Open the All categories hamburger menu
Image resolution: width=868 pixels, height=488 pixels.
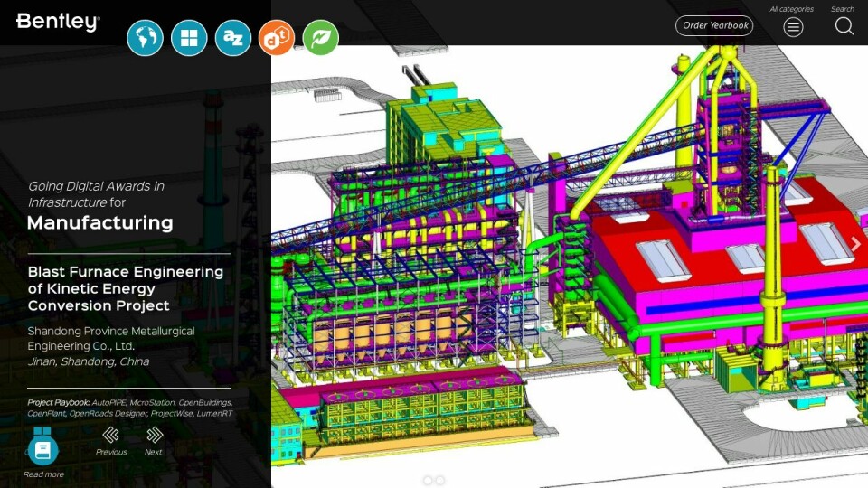793,26
